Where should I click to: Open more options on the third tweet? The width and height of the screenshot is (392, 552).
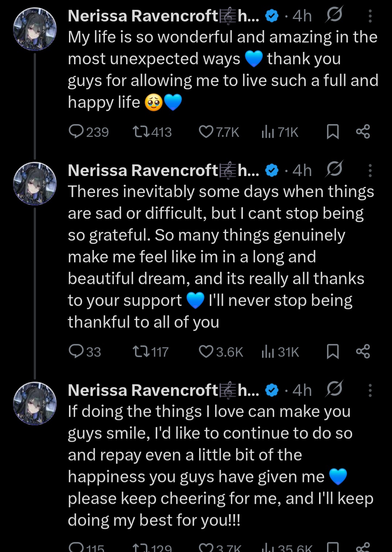point(370,391)
